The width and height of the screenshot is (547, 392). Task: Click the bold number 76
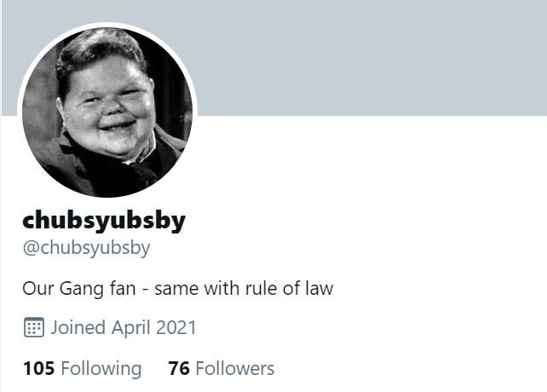[179, 368]
